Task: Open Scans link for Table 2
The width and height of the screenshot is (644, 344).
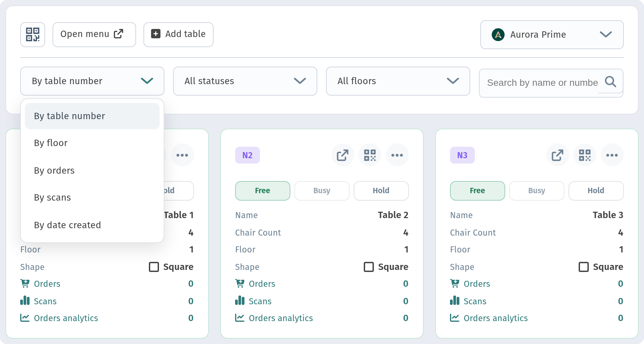Action: coord(260,301)
